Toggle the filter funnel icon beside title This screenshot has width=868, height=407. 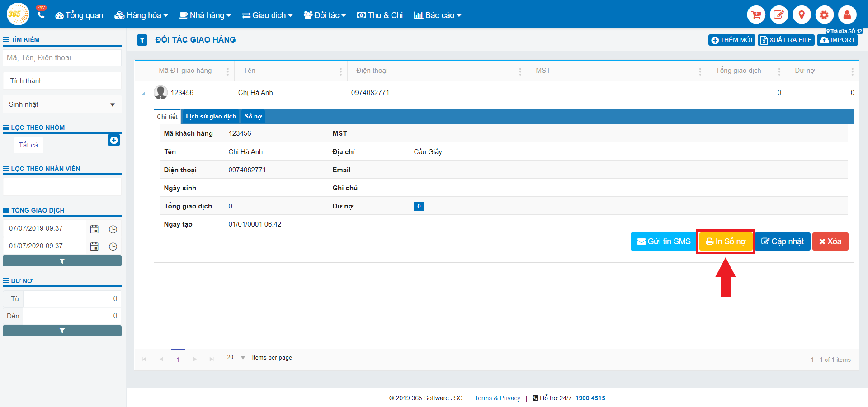coord(142,40)
